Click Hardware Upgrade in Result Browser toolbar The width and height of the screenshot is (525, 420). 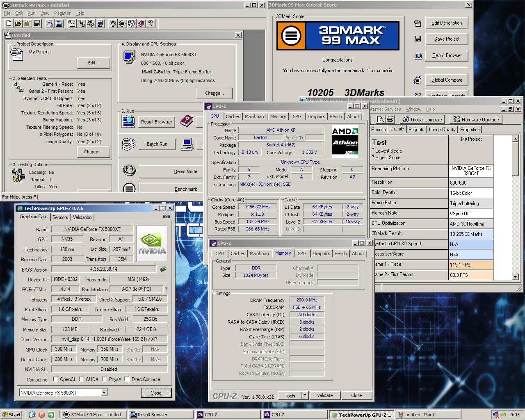pos(476,119)
